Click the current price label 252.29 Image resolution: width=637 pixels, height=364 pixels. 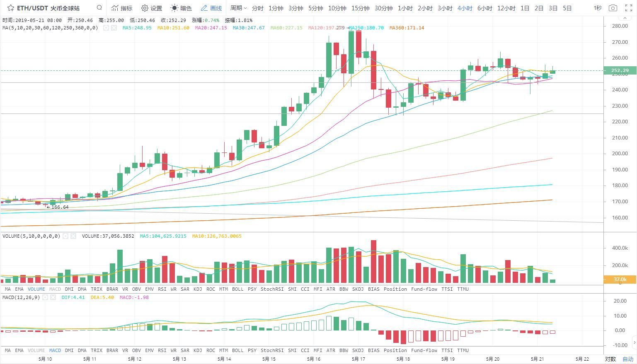(x=620, y=70)
